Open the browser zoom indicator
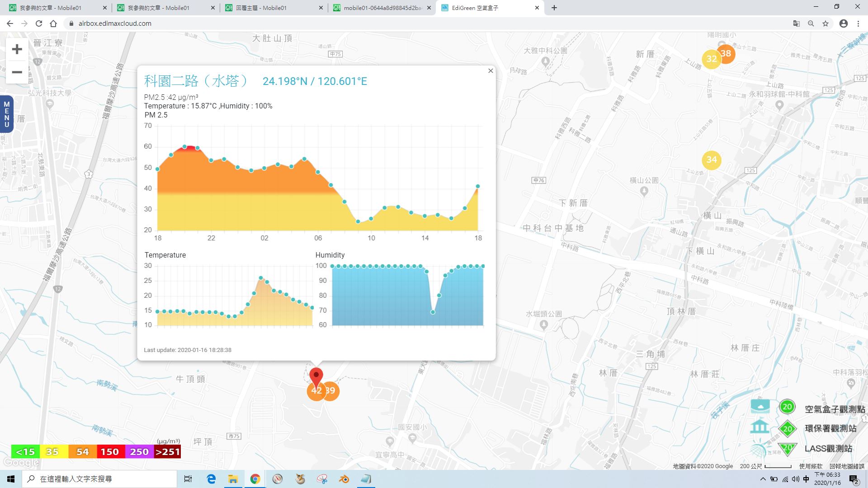Screen dimensions: 868x488 (811, 23)
